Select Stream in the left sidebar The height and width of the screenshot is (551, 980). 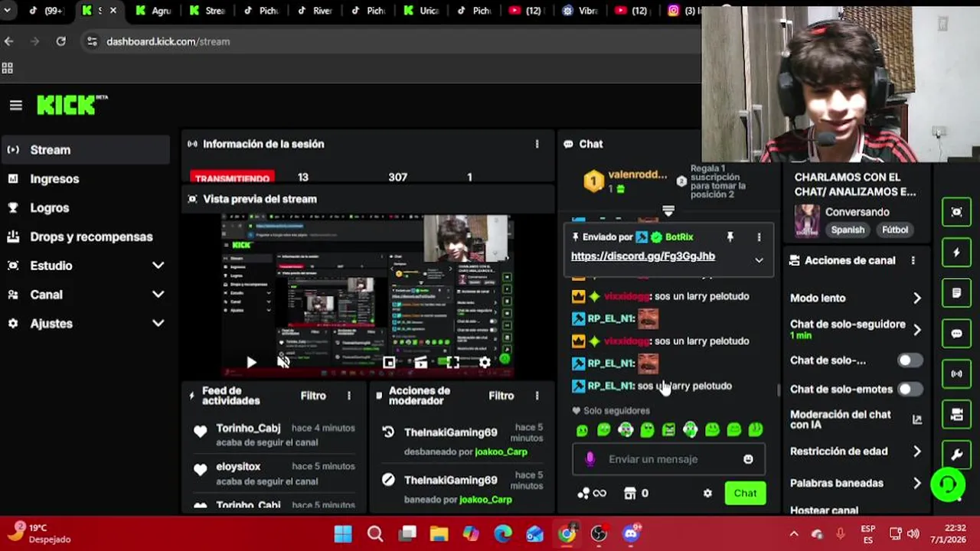pyautogui.click(x=85, y=150)
